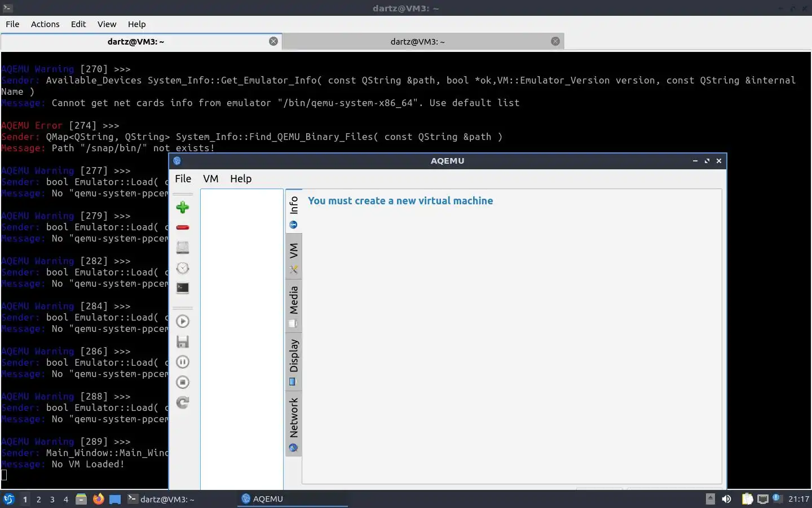Close the second terminal tab
Viewport: 812px width, 508px height.
click(555, 41)
